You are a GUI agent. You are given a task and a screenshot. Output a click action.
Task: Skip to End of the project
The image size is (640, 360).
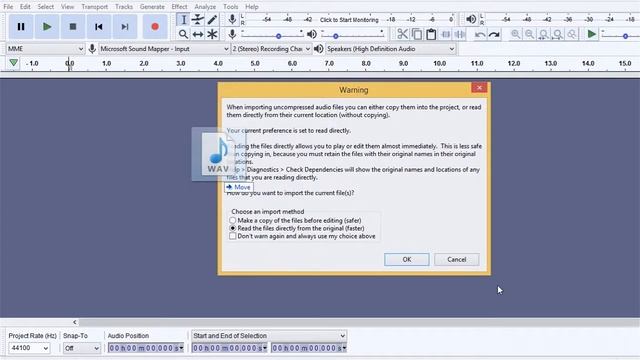pos(124,27)
